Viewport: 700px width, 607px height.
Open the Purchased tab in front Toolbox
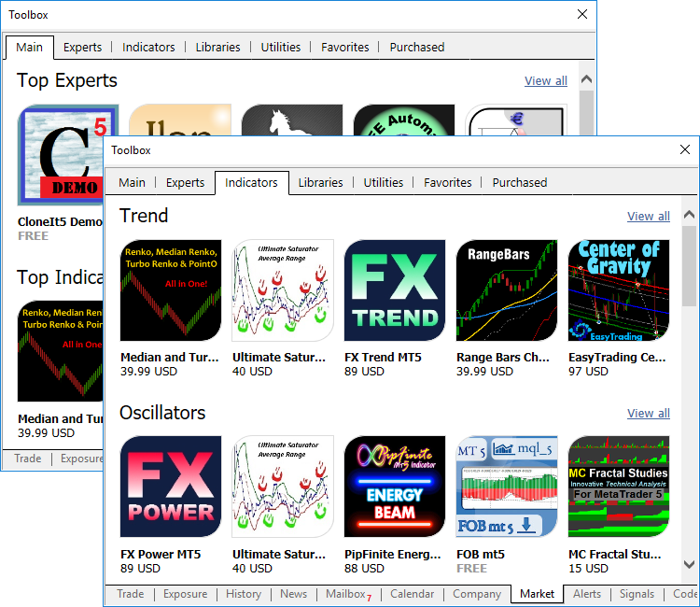(520, 183)
